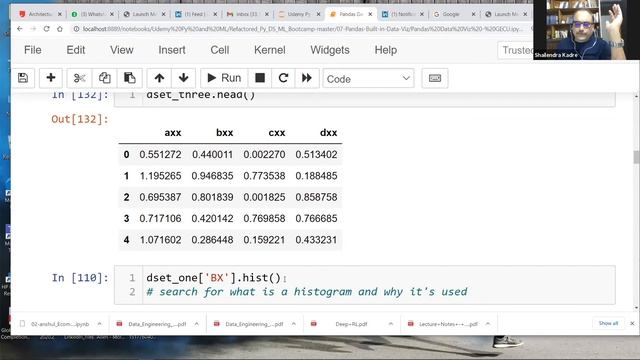Close the Google tab
Screen dimensions: 640x360
pos(473,14)
